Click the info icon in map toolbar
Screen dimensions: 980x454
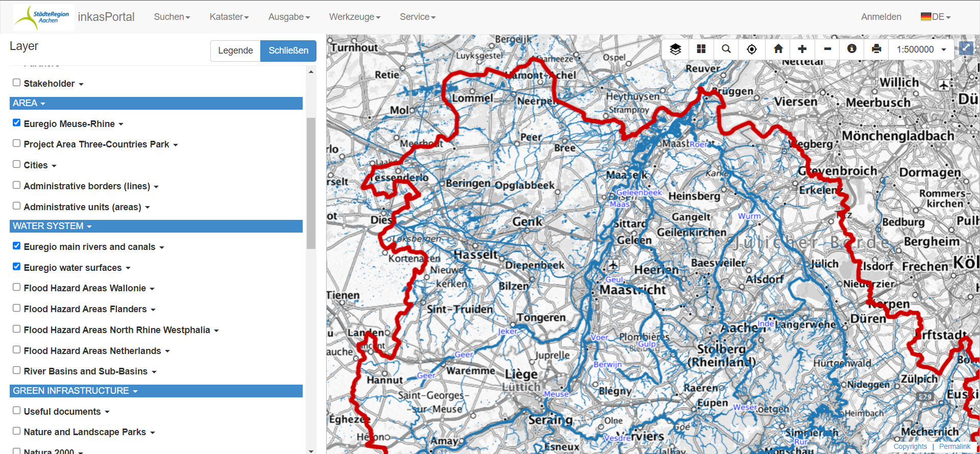tap(851, 49)
